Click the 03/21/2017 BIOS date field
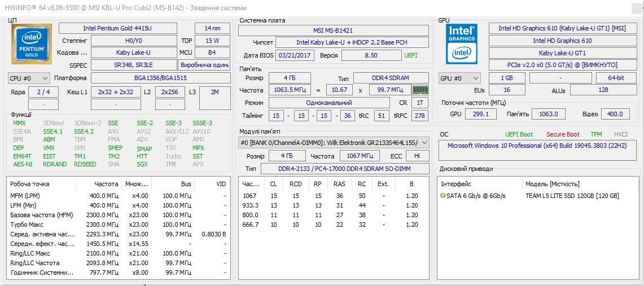The height and width of the screenshot is (286, 644). [x=295, y=55]
